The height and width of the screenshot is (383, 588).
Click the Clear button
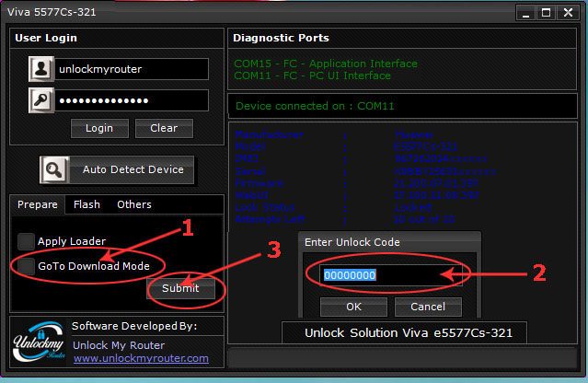tap(164, 128)
